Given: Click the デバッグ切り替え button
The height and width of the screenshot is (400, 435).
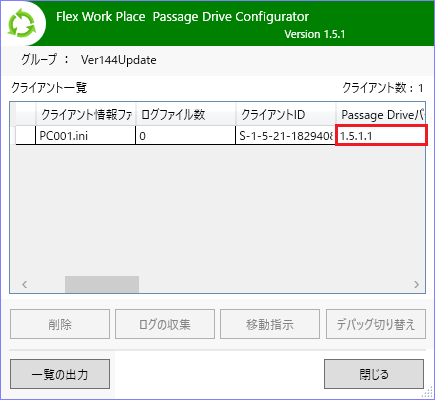Looking at the screenshot, I should (376, 324).
